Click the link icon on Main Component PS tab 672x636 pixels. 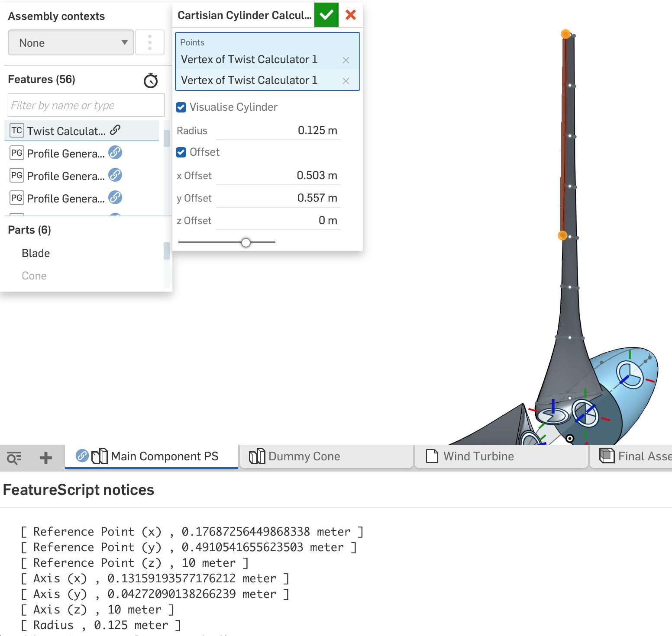click(x=82, y=456)
